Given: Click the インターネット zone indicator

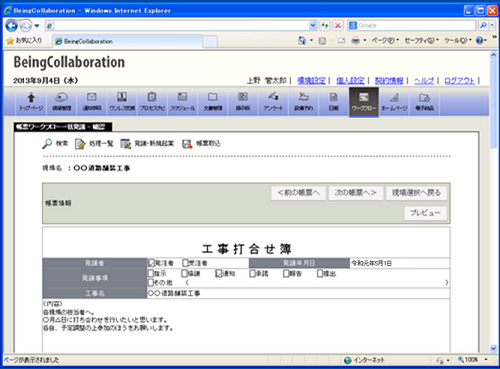Looking at the screenshot, I should pyautogui.click(x=364, y=360).
